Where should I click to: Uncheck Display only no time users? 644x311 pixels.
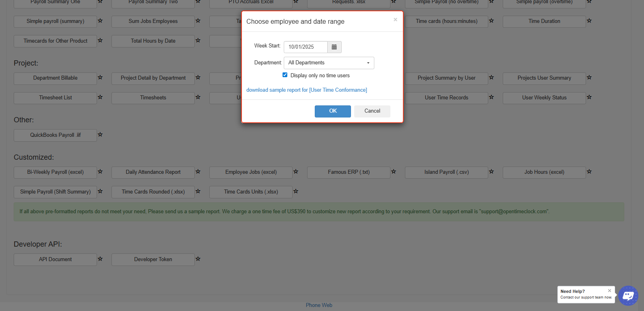click(x=285, y=75)
